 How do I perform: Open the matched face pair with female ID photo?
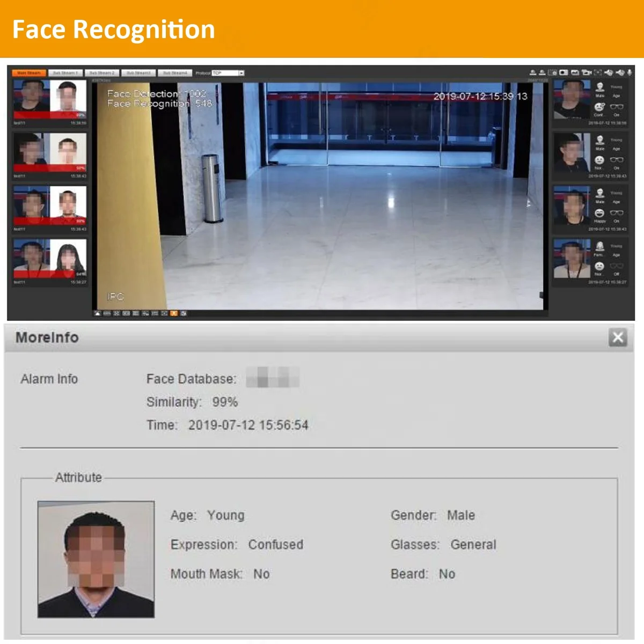(x=49, y=259)
